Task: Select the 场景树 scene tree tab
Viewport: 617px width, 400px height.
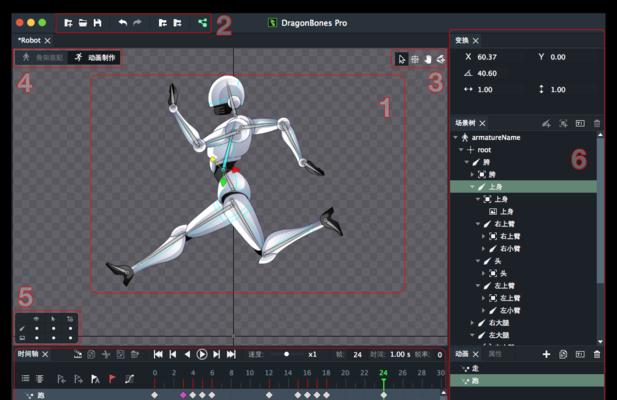Action: click(465, 123)
